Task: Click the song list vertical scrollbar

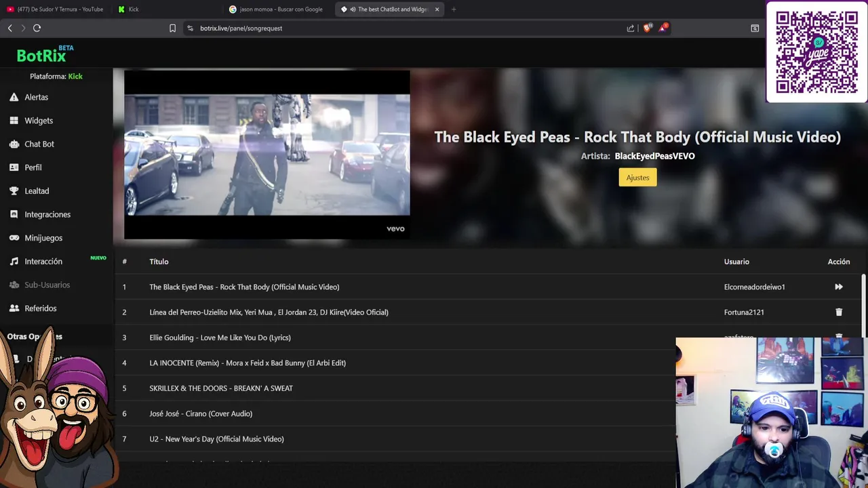Action: point(863,305)
